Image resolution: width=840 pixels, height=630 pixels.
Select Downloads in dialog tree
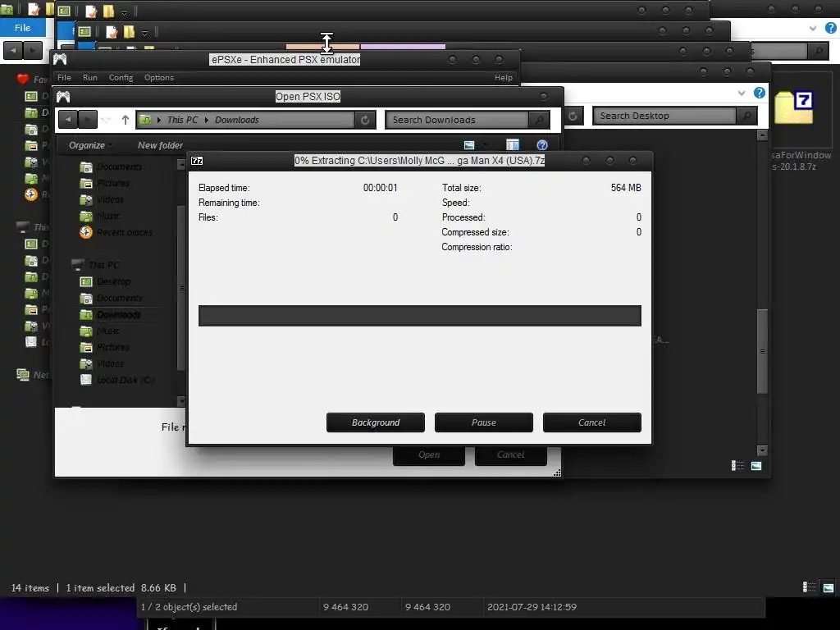tap(118, 314)
